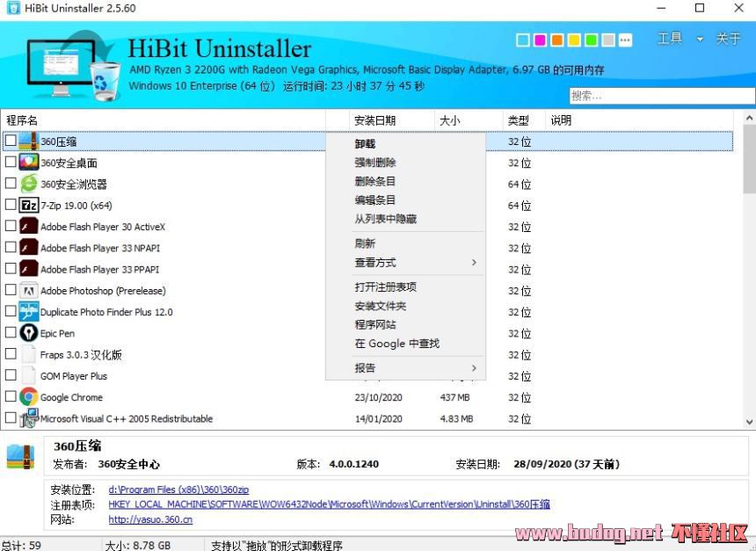
Task: Expand the 查看方式 submenu
Action: tap(474, 262)
